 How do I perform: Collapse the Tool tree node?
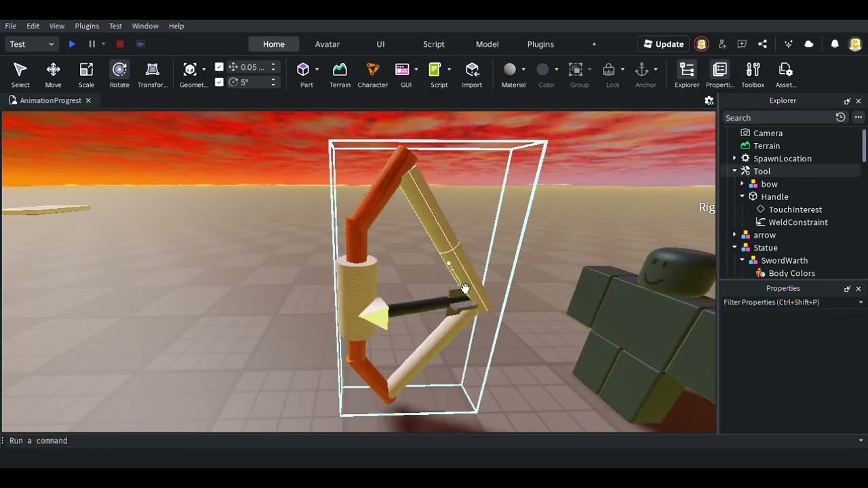[734, 171]
